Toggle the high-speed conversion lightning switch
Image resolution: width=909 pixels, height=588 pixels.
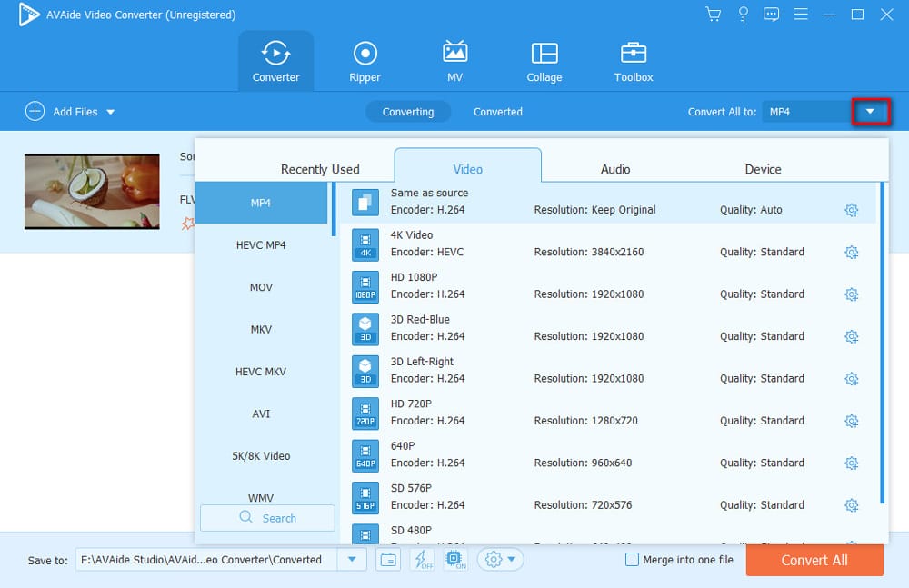click(x=421, y=560)
